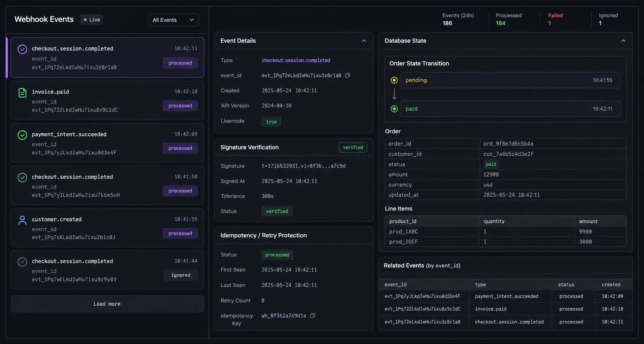This screenshot has height=344, width=644.
Task: Click the ignored badge on the 10:41:44 event
Action: click(x=181, y=275)
